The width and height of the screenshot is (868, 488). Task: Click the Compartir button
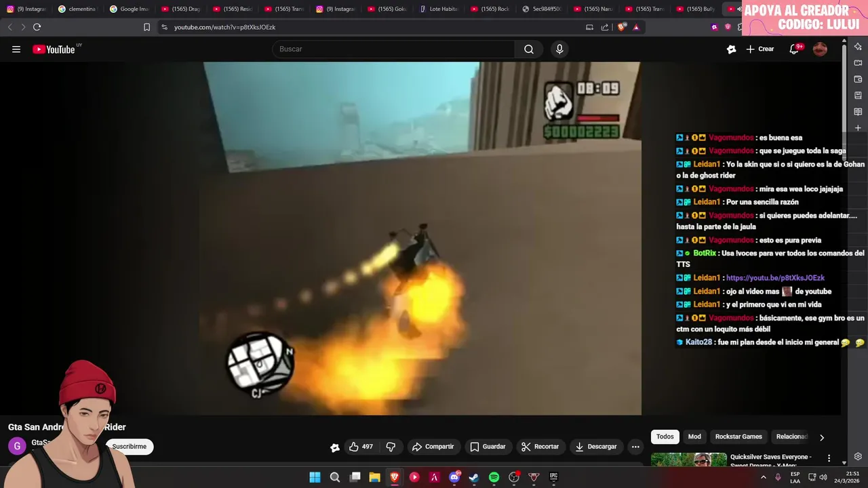pyautogui.click(x=433, y=447)
